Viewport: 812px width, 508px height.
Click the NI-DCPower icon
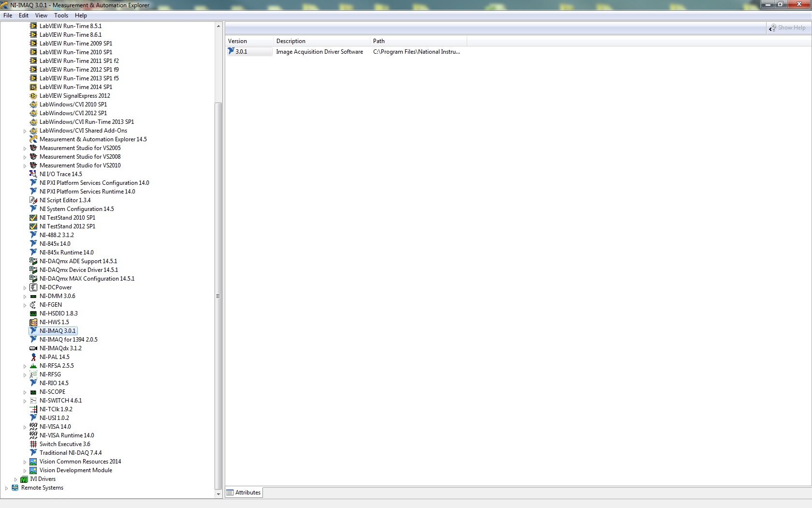click(33, 287)
